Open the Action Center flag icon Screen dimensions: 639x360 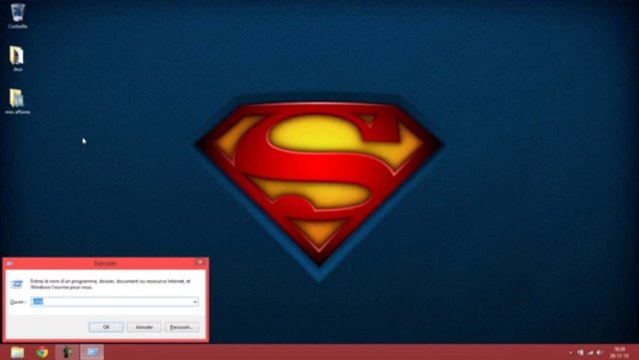(580, 353)
